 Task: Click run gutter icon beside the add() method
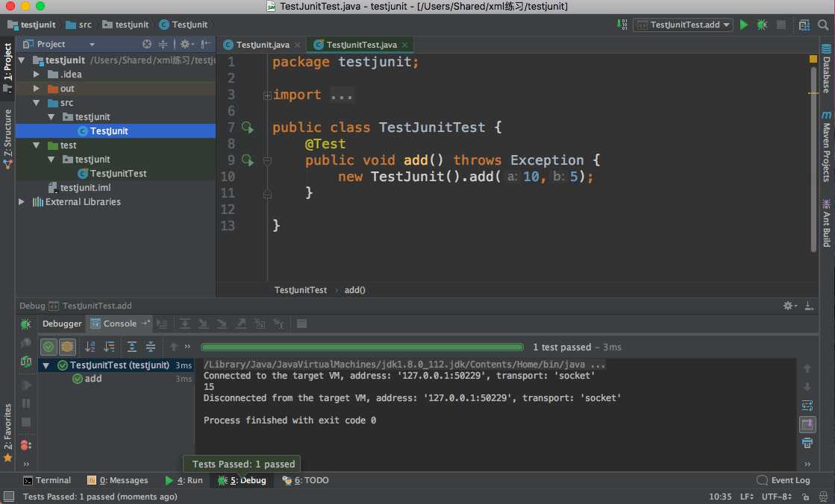[248, 160]
